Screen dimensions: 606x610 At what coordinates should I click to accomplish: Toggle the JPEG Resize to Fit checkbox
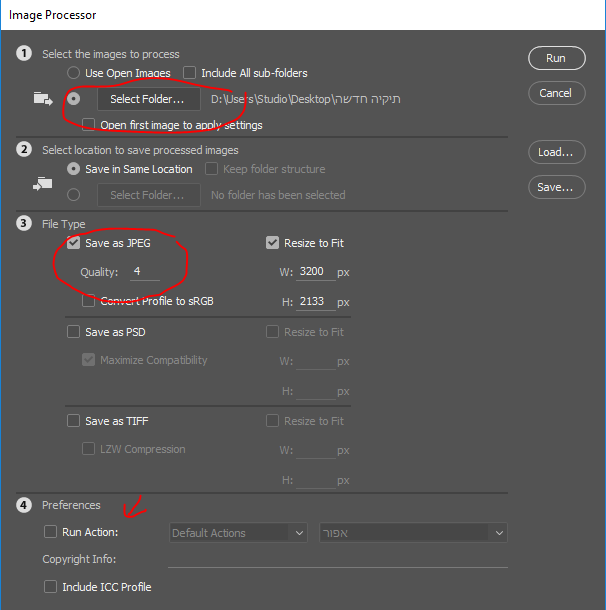click(x=273, y=243)
